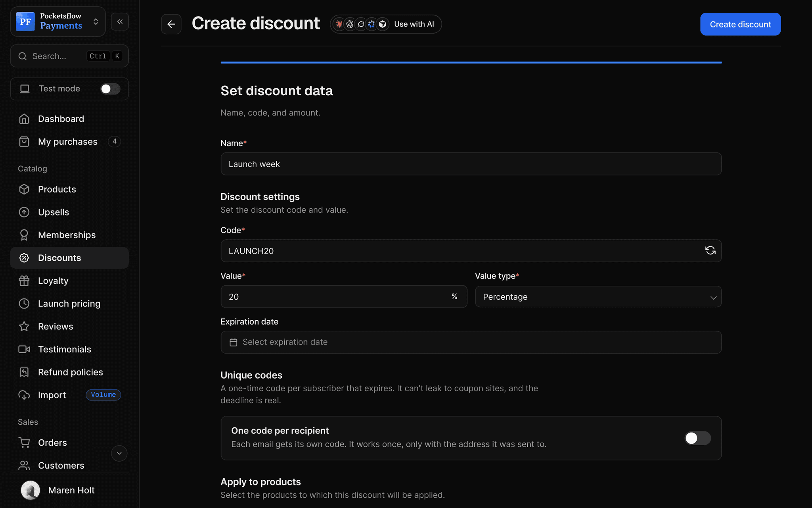Screen dimensions: 812x508
Task: Click the My purchases bag icon
Action: coord(24,142)
